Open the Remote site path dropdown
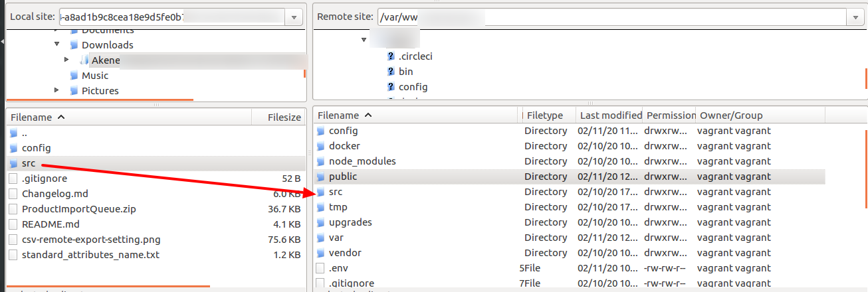Screen dimensions: 868x292 click(855, 17)
